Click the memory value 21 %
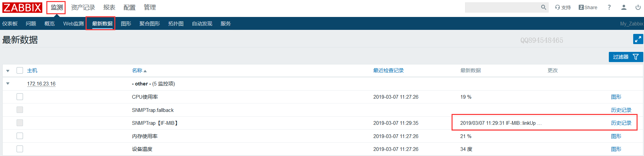Image resolution: width=644 pixels, height=156 pixels. 466,136
